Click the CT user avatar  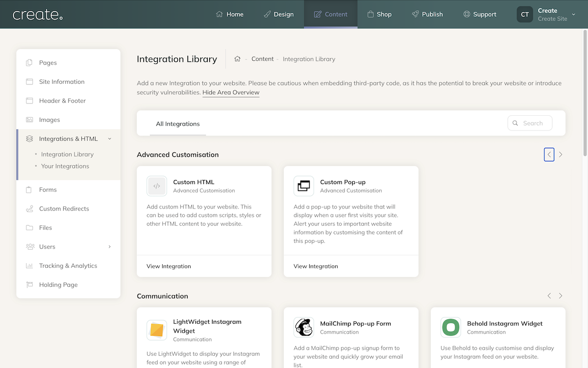tap(525, 14)
